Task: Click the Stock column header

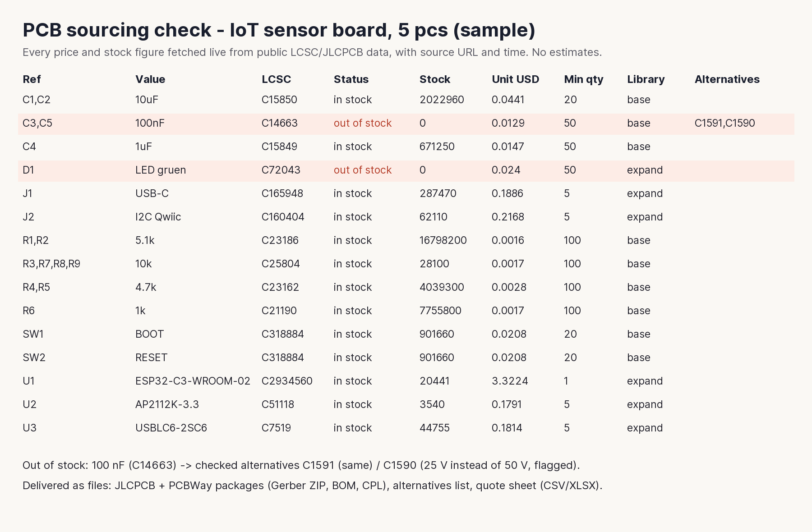Action: [435, 79]
